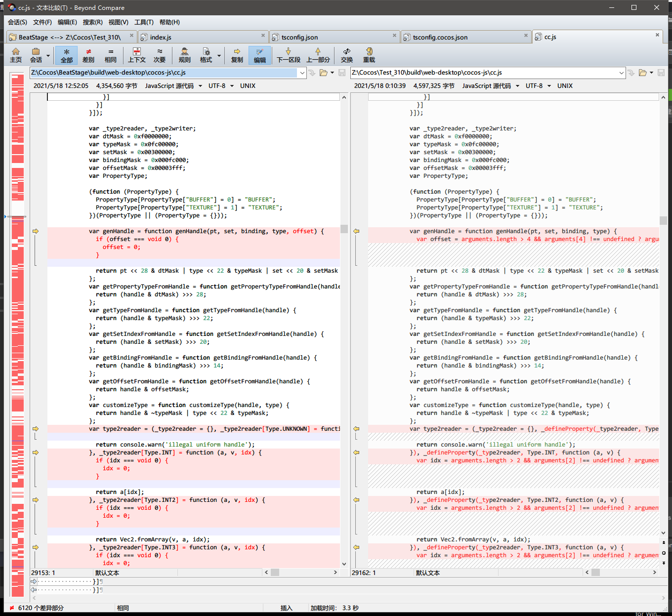Copy genHandle section to left via arrow

(x=356, y=231)
